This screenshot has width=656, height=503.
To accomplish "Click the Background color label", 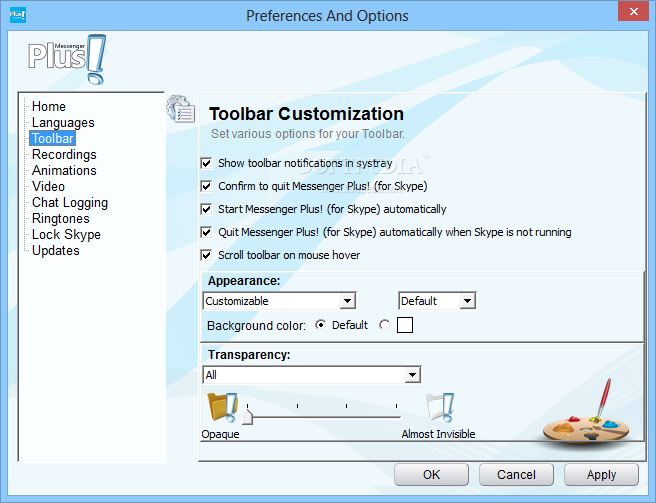I will pyautogui.click(x=256, y=326).
